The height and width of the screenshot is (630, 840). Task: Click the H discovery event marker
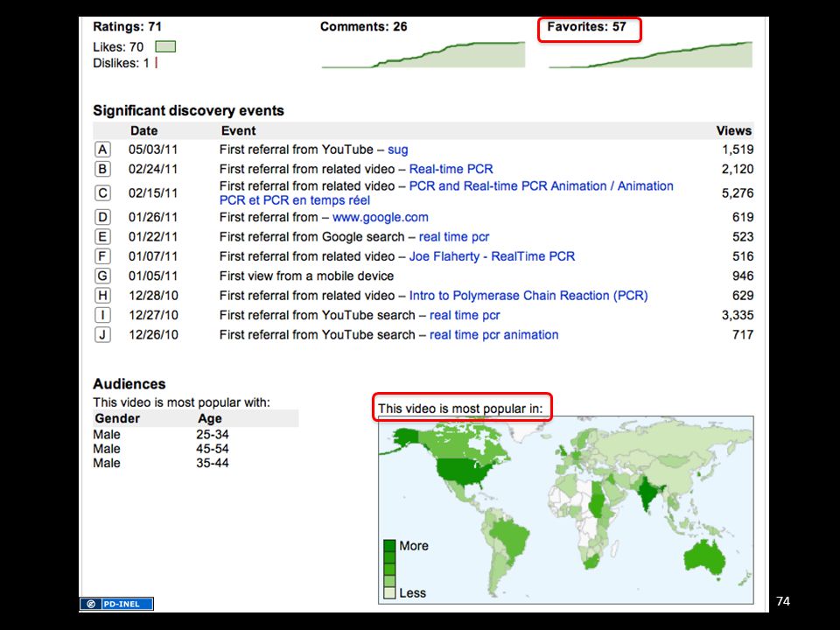102,296
